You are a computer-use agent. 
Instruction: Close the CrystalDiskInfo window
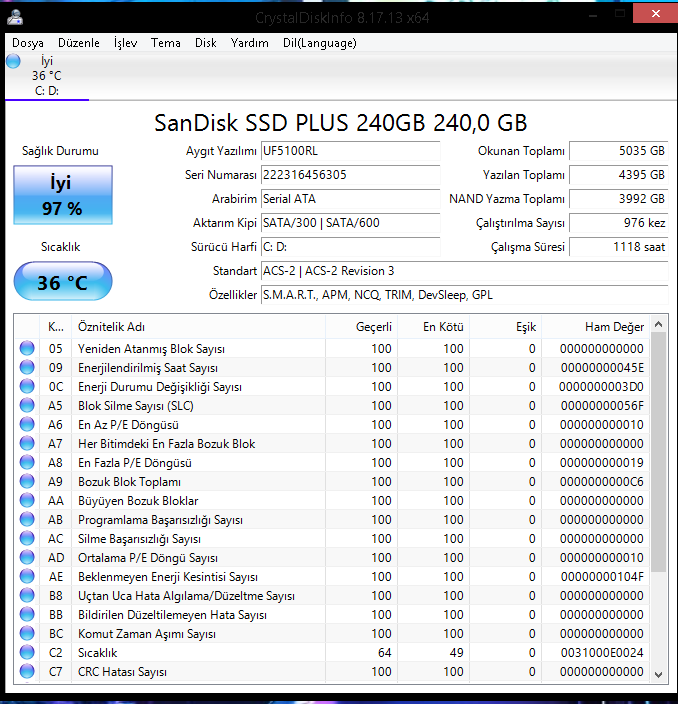click(655, 13)
